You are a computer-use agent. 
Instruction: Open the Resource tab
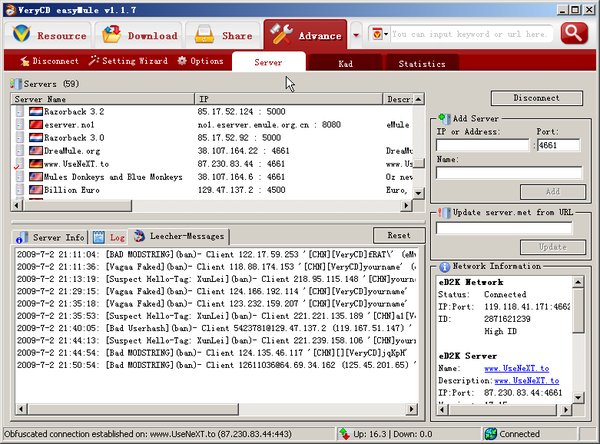[49, 35]
